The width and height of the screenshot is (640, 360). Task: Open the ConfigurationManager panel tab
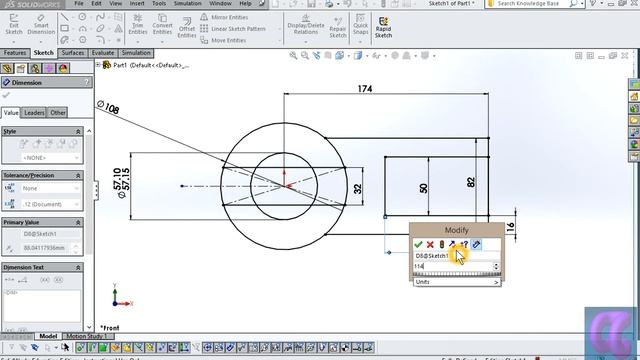pos(35,68)
